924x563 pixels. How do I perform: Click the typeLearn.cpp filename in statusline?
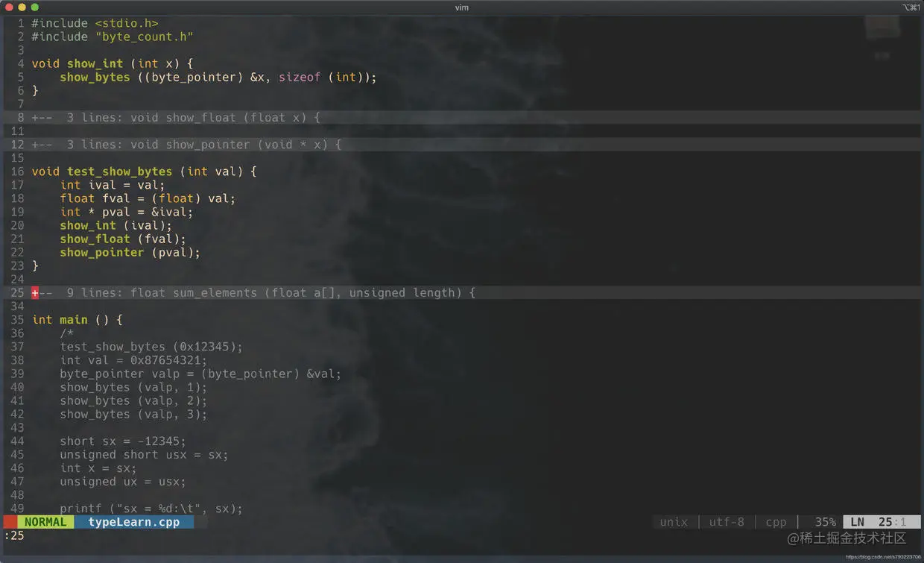(x=134, y=522)
